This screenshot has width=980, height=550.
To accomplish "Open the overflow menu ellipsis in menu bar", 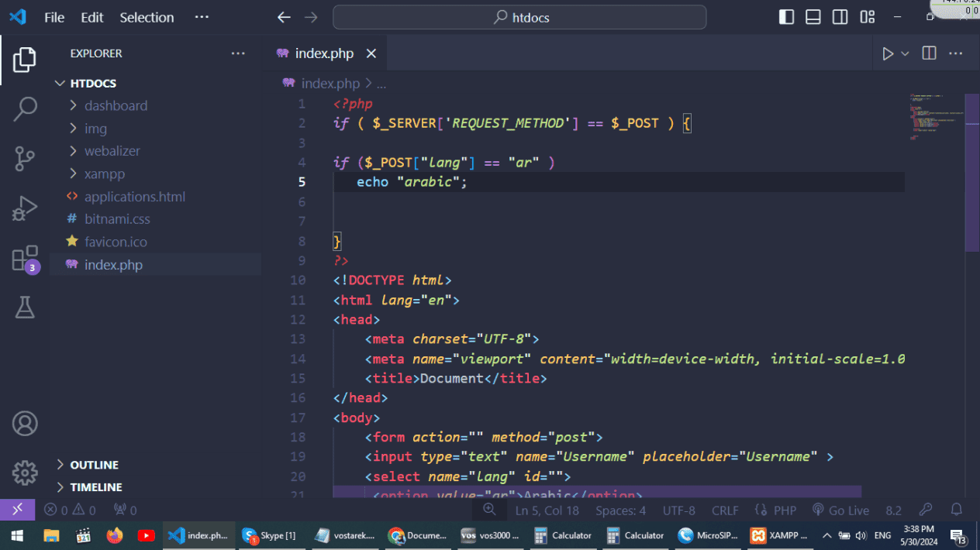I will (x=202, y=17).
